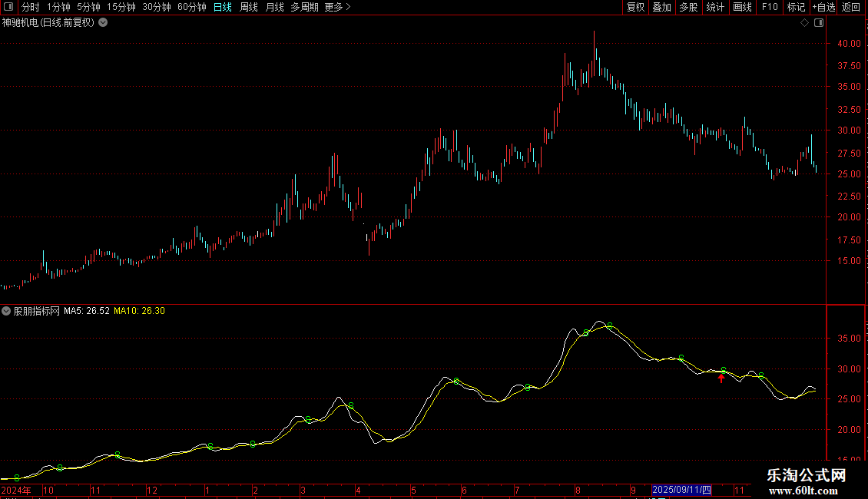Click the highlighted 2025/09/11/四 date label
868x499 pixels.
(681, 490)
